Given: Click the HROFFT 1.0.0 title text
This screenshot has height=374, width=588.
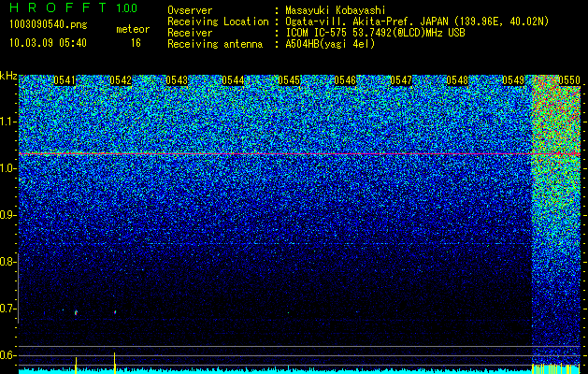Looking at the screenshot, I should coord(73,7).
